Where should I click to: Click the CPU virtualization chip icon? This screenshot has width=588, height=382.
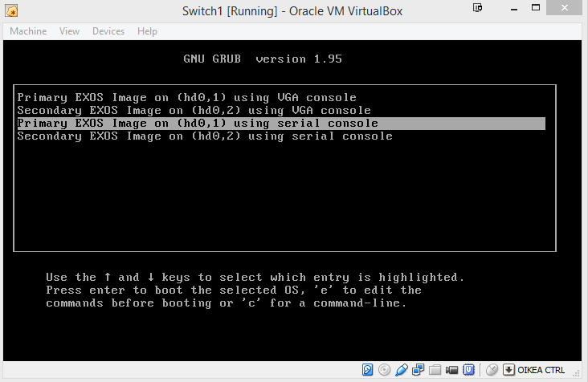click(469, 370)
